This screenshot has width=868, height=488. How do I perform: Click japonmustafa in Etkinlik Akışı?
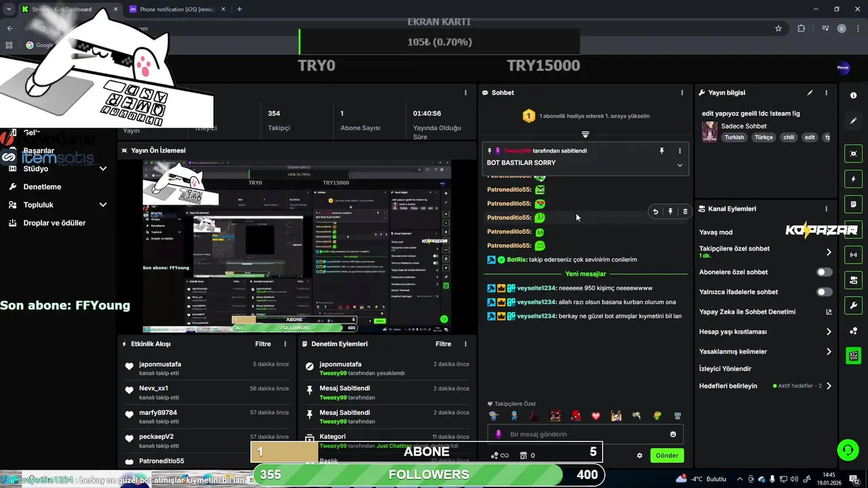(x=160, y=365)
